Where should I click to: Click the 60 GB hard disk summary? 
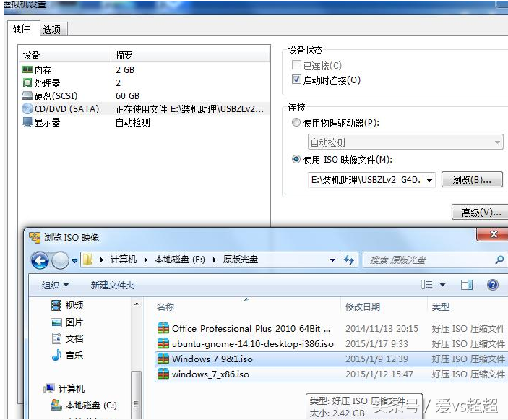point(127,95)
